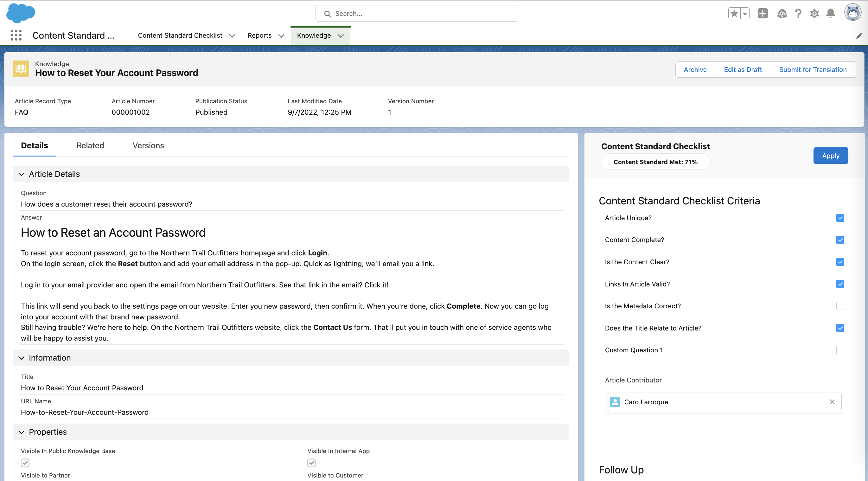This screenshot has width=868, height=481.
Task: Switch to the Related tab
Action: click(90, 146)
